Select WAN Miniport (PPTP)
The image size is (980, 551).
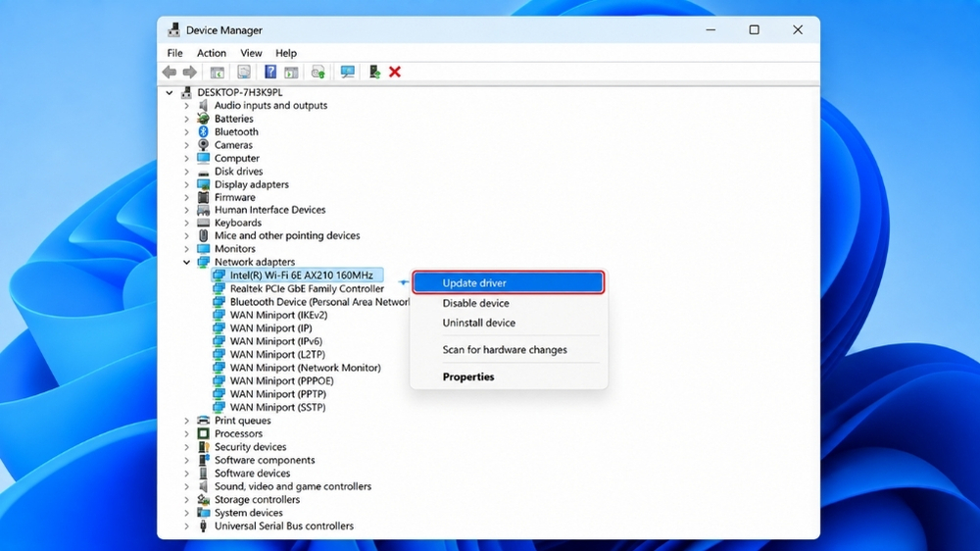click(x=277, y=393)
